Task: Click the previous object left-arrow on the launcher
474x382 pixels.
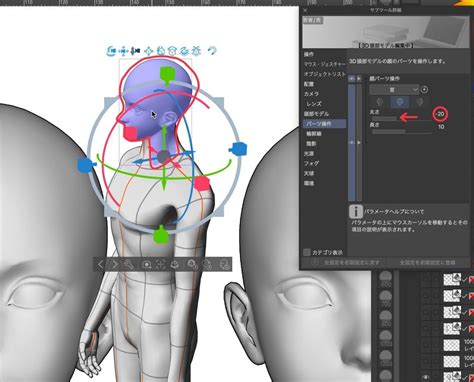Action: 101,265
